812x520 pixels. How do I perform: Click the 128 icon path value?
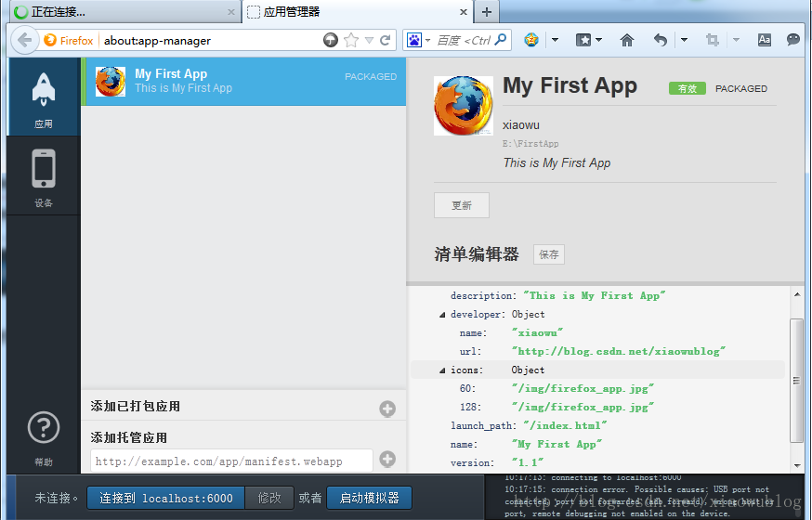pos(583,407)
